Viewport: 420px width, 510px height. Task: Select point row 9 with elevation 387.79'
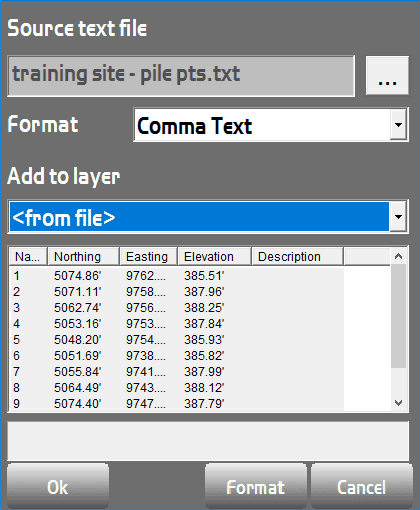click(x=177, y=404)
